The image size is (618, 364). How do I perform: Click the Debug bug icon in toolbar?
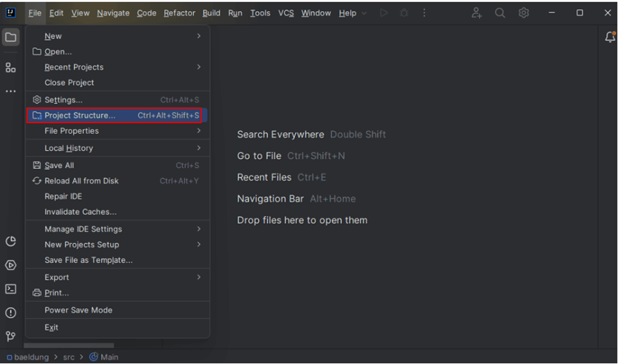point(404,13)
